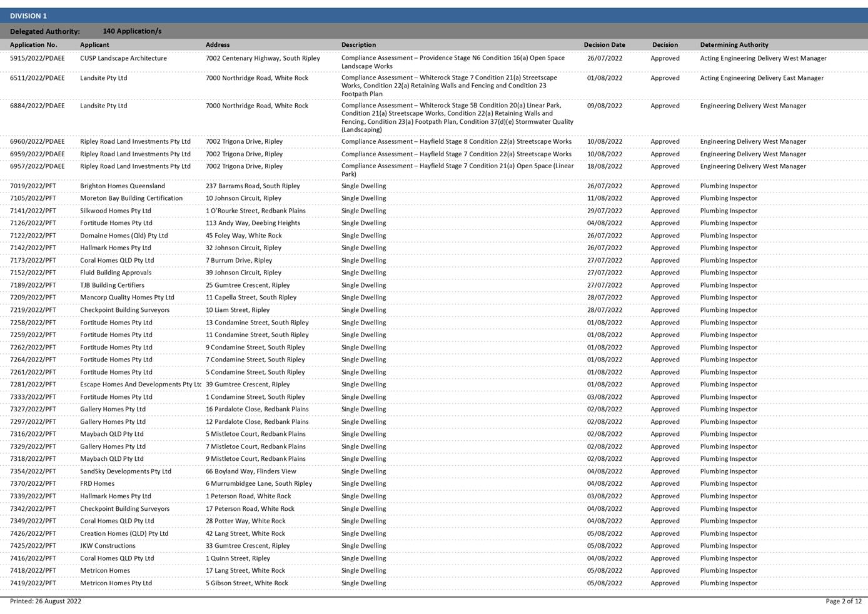Screen dimensions: 868x614
Task: Click the Address column header
Action: click(218, 45)
